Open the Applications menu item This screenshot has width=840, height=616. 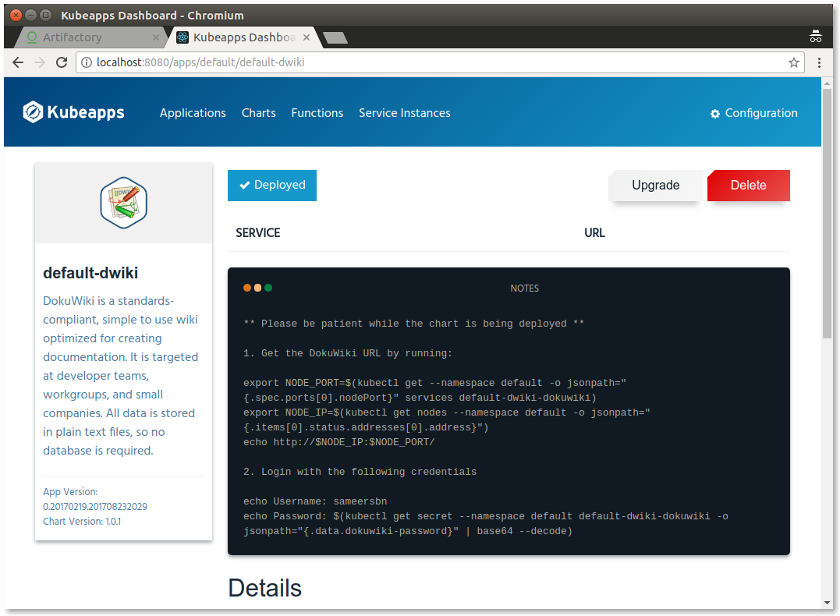click(193, 113)
